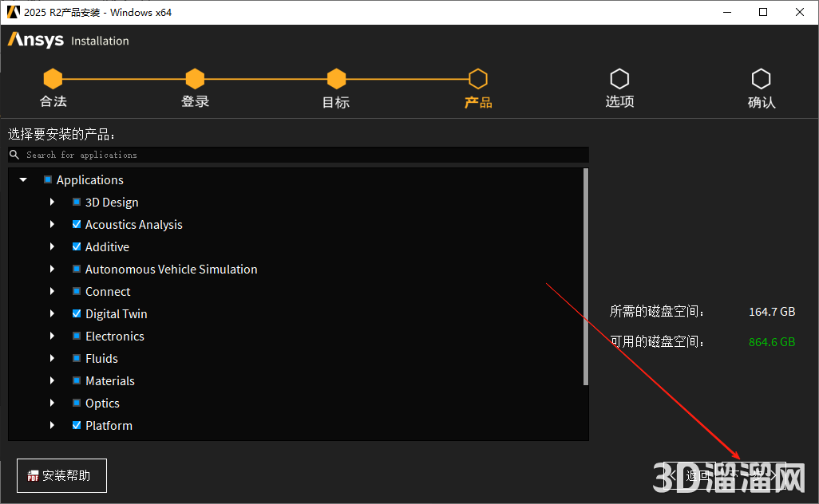Click the Ansys logo in header
Viewport: 819px width, 504px height.
click(x=35, y=40)
